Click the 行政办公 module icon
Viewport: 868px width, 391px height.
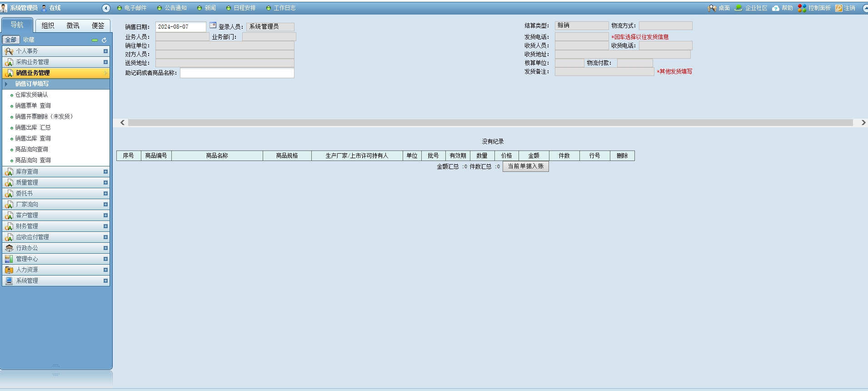click(9, 248)
